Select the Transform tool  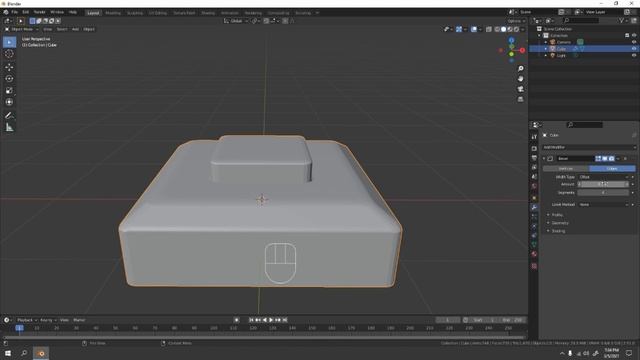(x=9, y=102)
